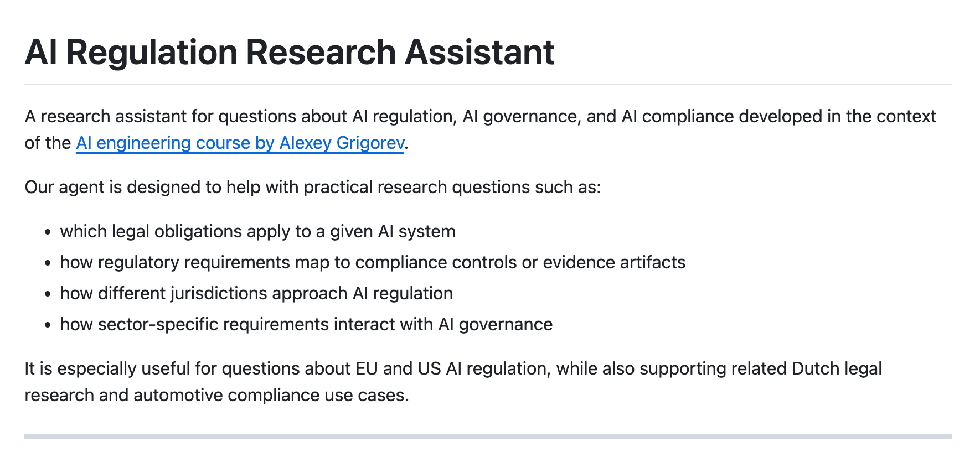
Task: Click the paragraph starting 'It is especially useful'
Action: (x=453, y=382)
